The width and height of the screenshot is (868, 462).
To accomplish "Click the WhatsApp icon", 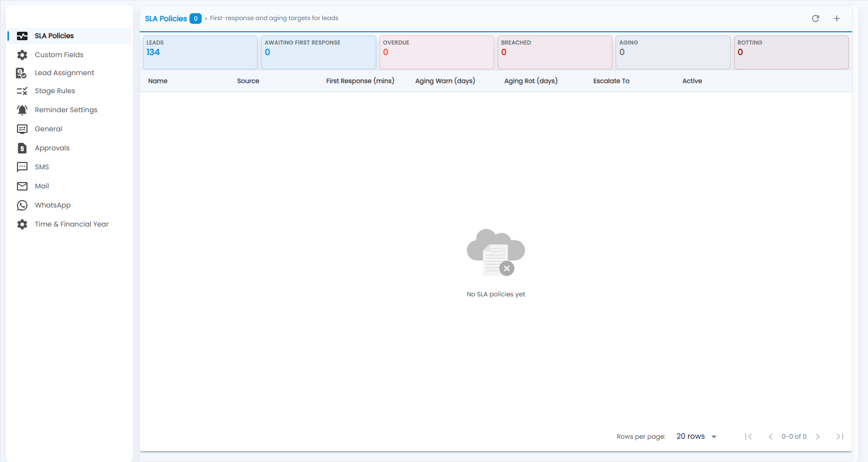I will [22, 205].
